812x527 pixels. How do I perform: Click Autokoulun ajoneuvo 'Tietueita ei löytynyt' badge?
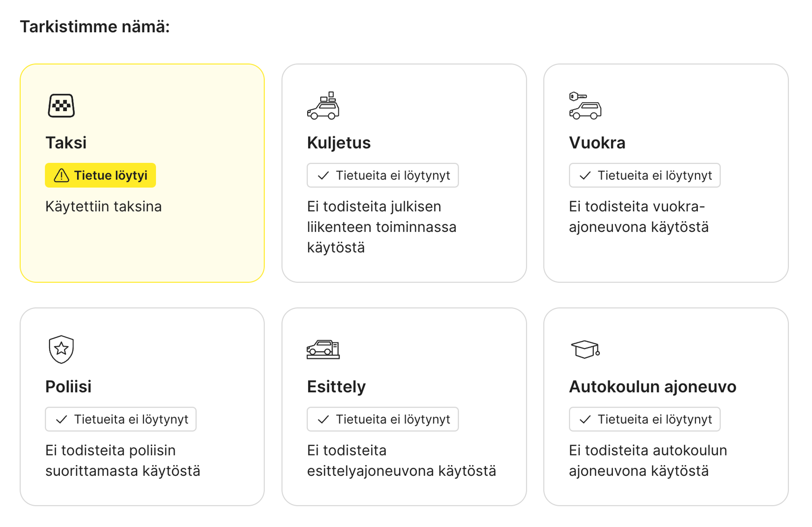(645, 419)
